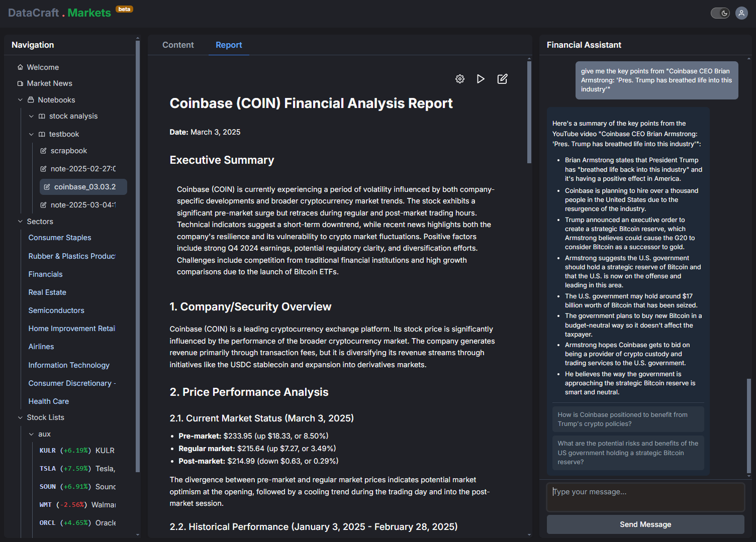This screenshot has width=756, height=542.
Task: Collapse the stock analysis notebook chevron
Action: click(x=31, y=116)
